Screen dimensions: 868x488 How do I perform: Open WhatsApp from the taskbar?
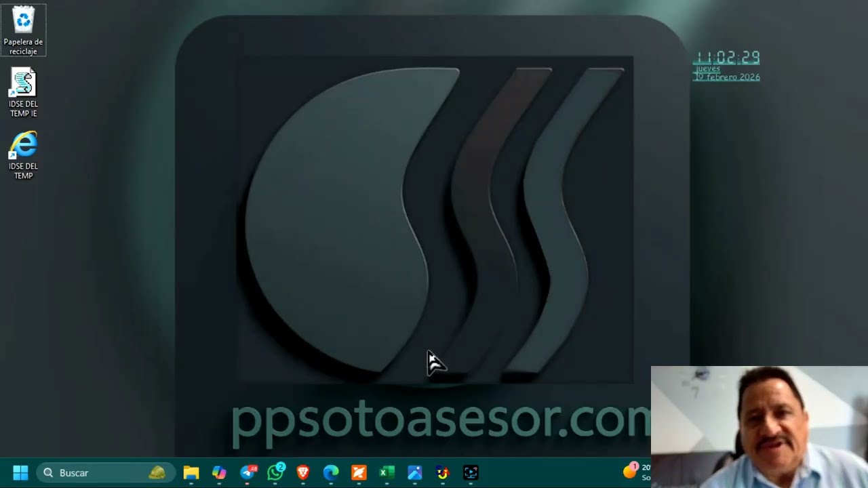coord(275,472)
